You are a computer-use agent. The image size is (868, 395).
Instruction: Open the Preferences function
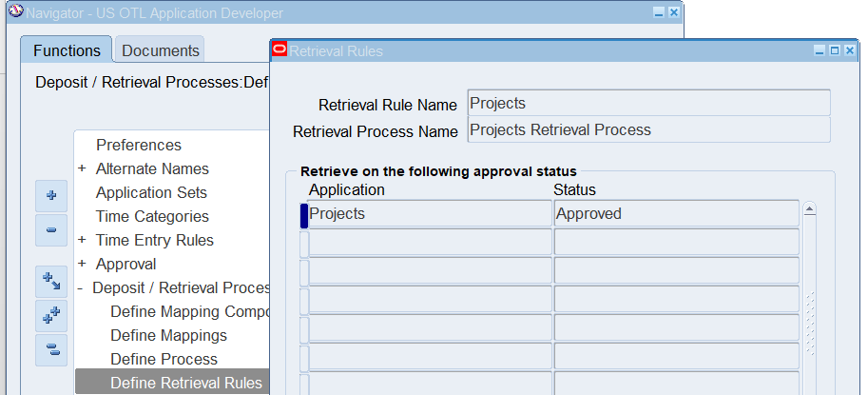pos(138,145)
